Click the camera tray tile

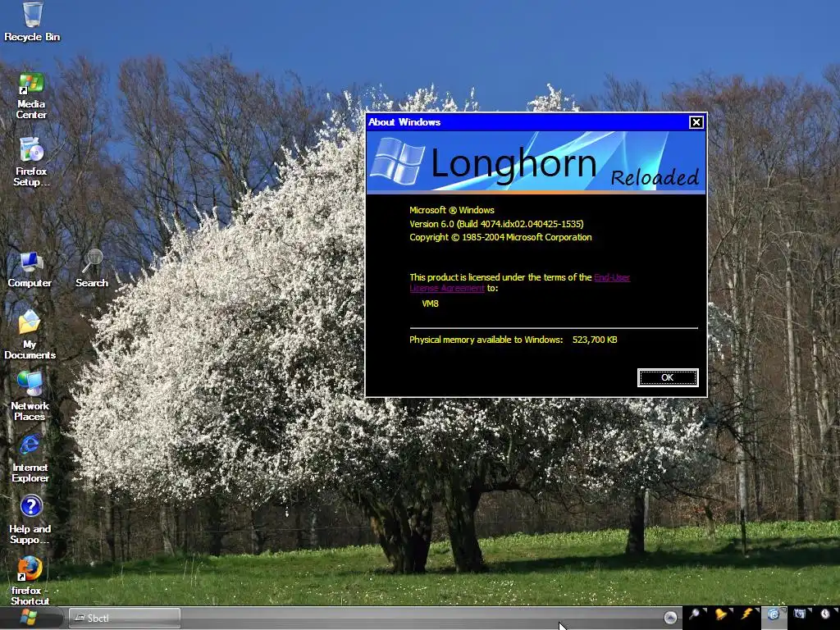pos(800,615)
